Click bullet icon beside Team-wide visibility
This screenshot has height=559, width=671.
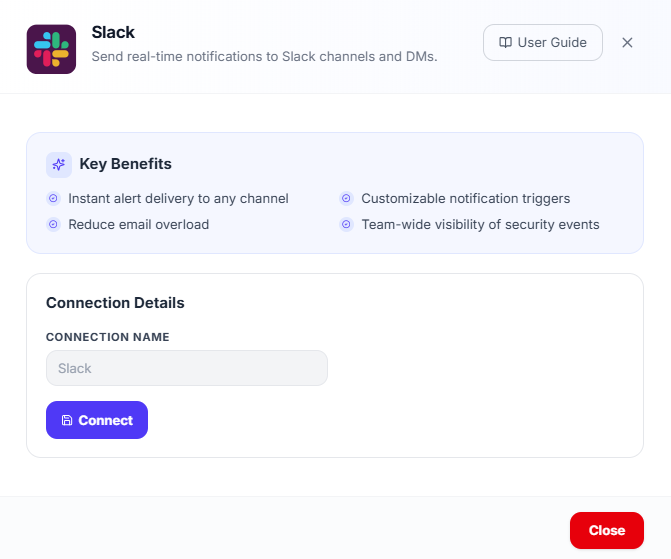[346, 224]
